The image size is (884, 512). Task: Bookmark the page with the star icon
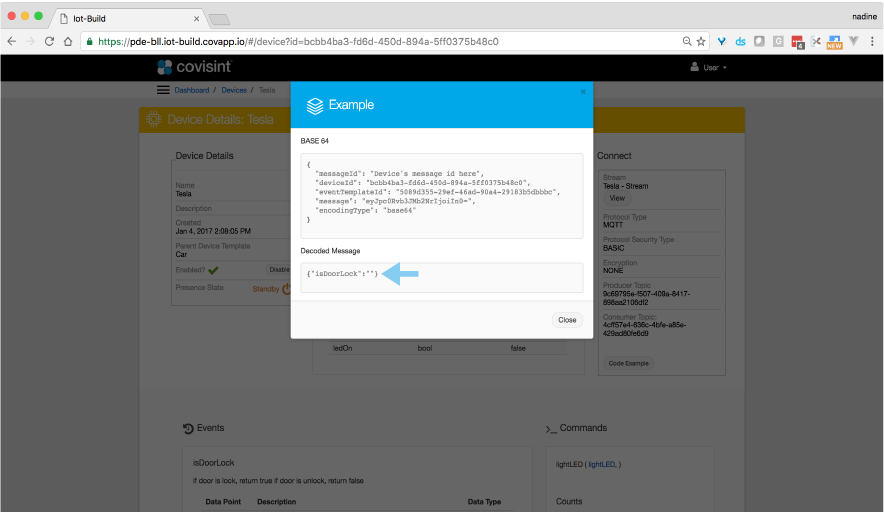(x=701, y=42)
